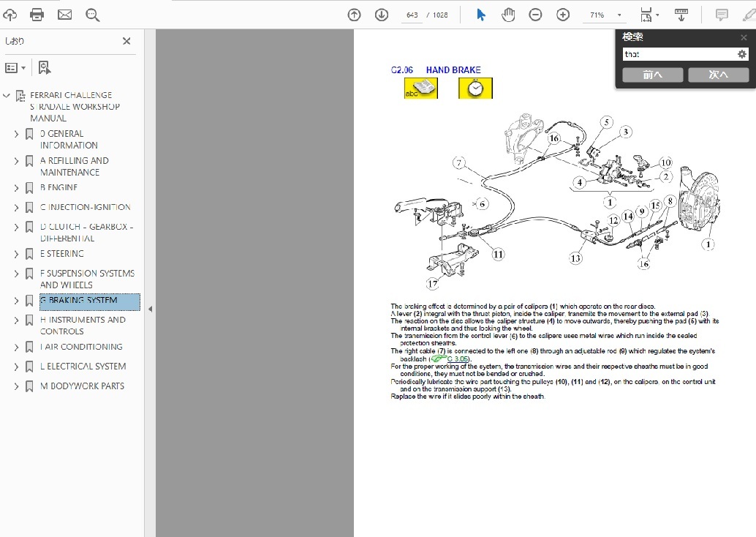The height and width of the screenshot is (537, 756).
Task: Select the 0 General Information bookmark
Action: (69, 140)
